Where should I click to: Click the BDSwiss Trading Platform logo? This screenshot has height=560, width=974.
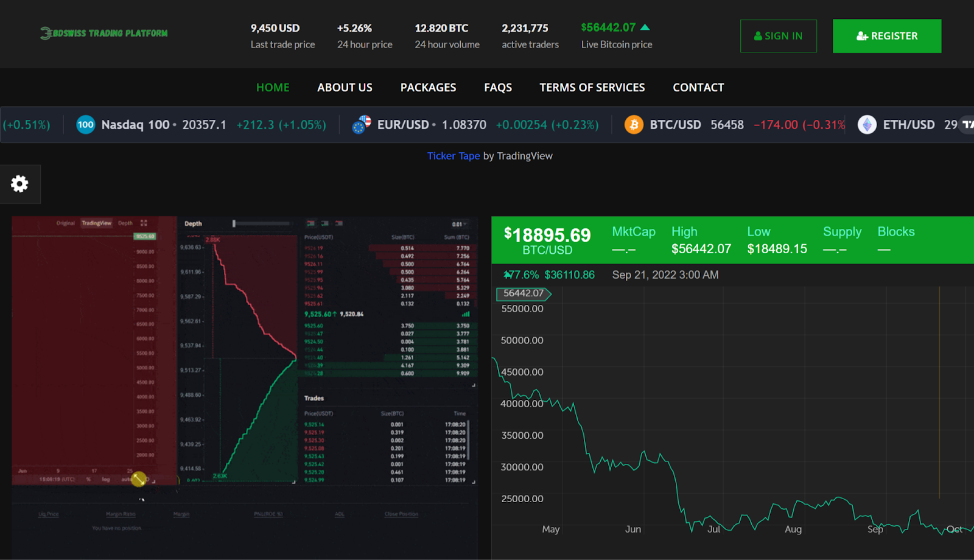point(104,33)
